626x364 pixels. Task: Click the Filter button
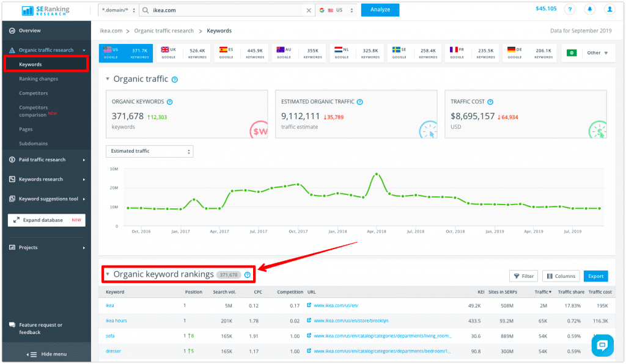(523, 276)
